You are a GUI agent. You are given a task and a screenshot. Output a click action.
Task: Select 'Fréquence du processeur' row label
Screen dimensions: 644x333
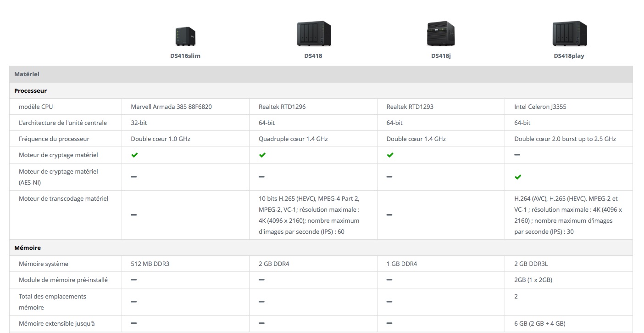click(54, 139)
